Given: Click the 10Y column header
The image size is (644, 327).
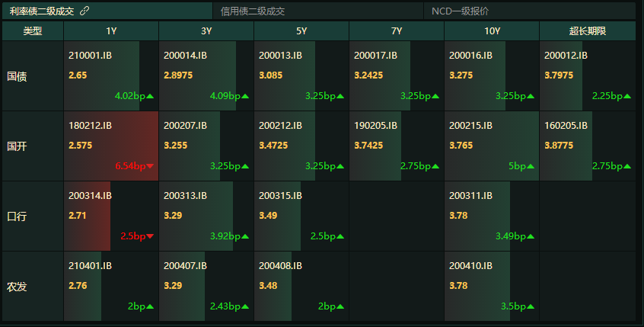Looking at the screenshot, I should click(x=492, y=31).
